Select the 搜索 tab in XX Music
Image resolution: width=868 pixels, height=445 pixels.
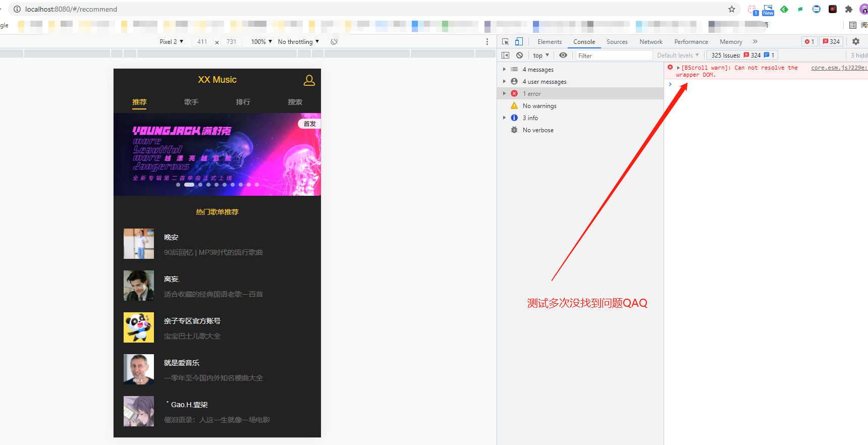295,102
